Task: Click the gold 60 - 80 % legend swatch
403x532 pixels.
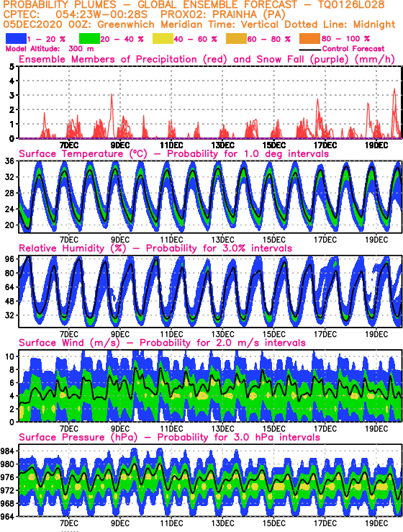Action: click(236, 39)
